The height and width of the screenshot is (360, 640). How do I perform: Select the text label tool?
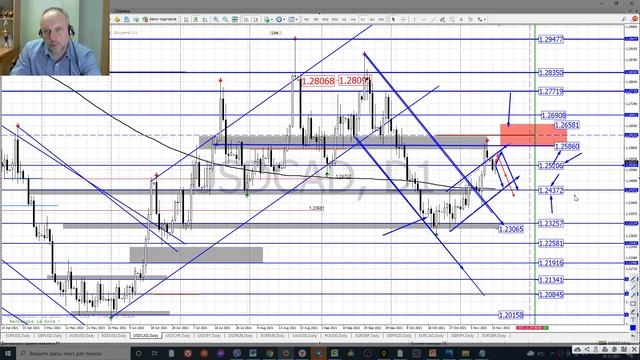[471, 19]
